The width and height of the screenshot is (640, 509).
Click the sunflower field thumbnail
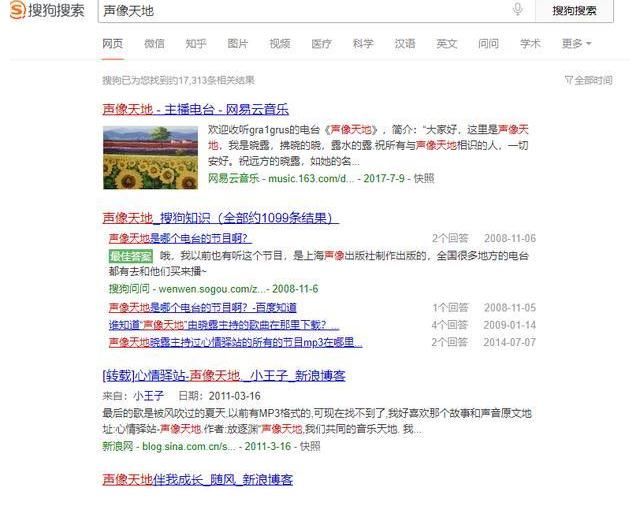pos(150,158)
